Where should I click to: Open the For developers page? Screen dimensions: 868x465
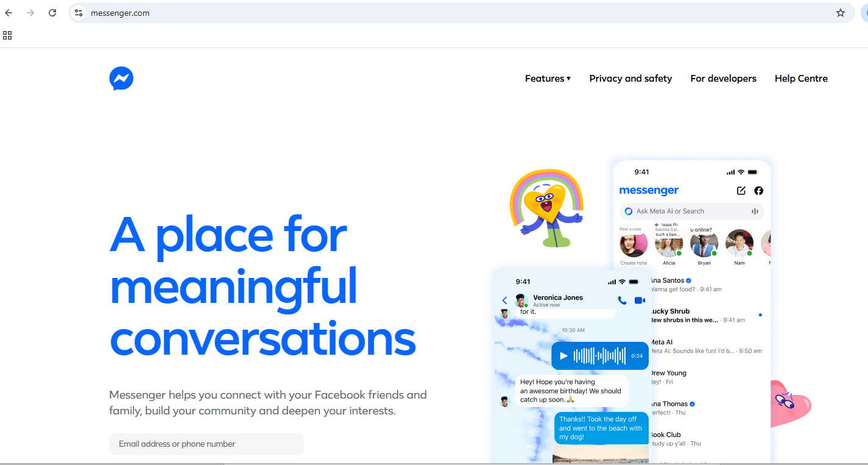723,79
